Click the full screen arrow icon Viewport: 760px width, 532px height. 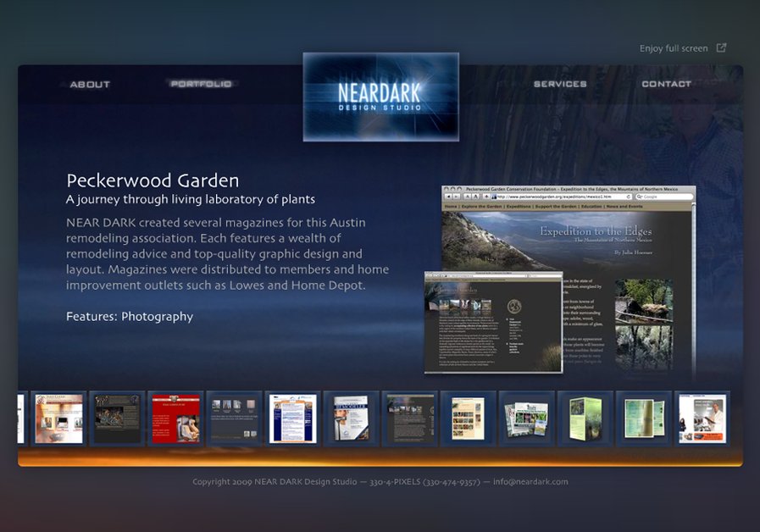[721, 47]
